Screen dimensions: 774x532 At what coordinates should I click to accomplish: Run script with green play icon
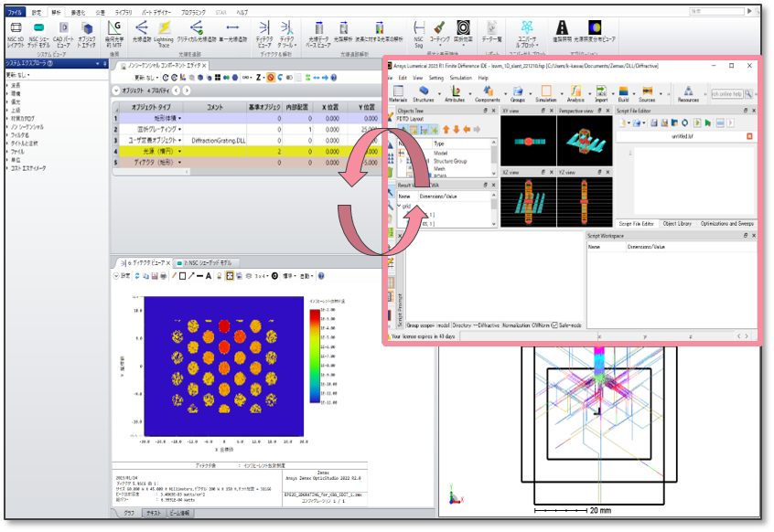tap(708, 122)
